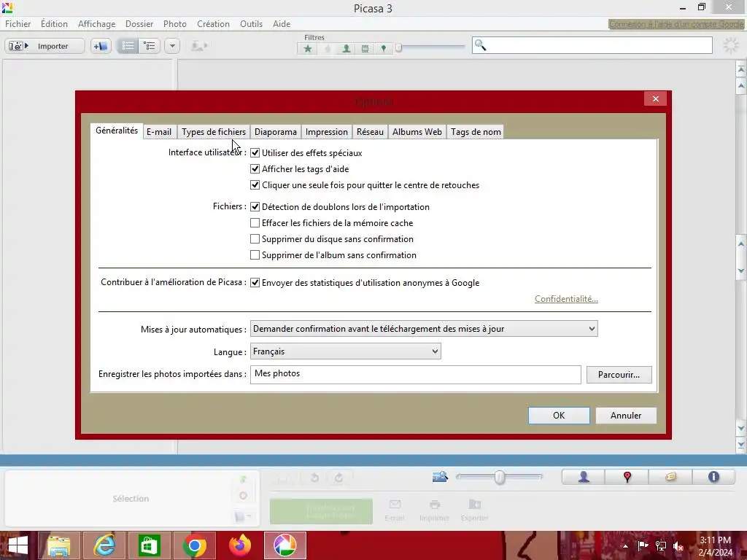The width and height of the screenshot is (747, 560).
Task: Adjust the thumbnail size slider
Action: 499,477
